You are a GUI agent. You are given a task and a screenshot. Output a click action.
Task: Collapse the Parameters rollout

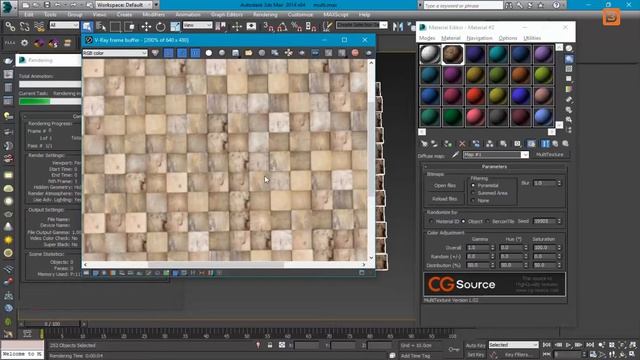pos(494,167)
